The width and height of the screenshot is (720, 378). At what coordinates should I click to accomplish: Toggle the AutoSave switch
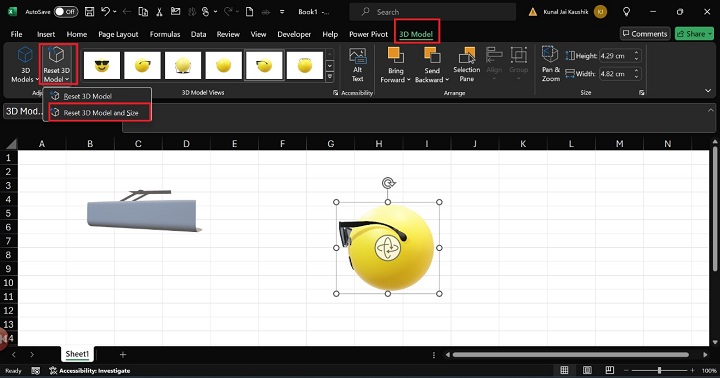coord(66,12)
